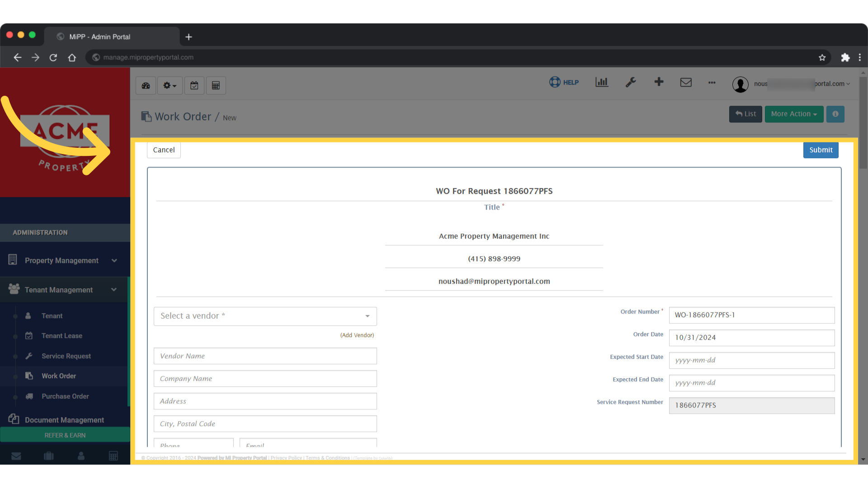This screenshot has height=488, width=868.
Task: Select the user profile avatar icon
Action: pos(740,84)
